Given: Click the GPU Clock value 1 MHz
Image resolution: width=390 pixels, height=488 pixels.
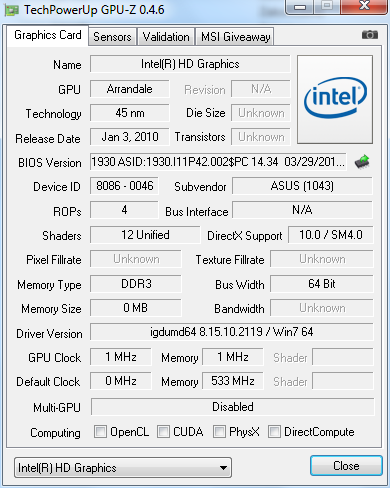Looking at the screenshot, I should click(121, 357).
